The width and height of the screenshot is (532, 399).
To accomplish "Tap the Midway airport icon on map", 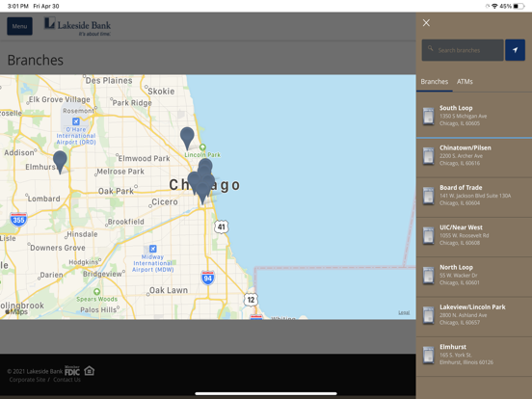I will point(153,249).
